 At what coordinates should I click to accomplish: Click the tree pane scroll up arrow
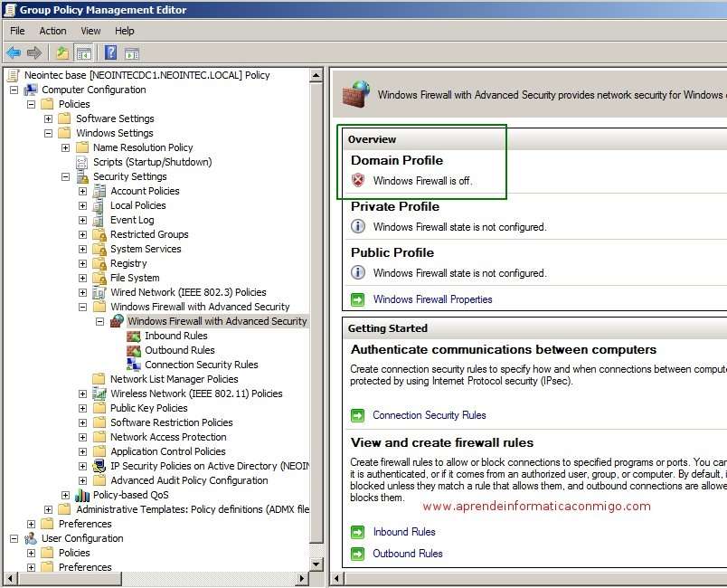pos(316,75)
